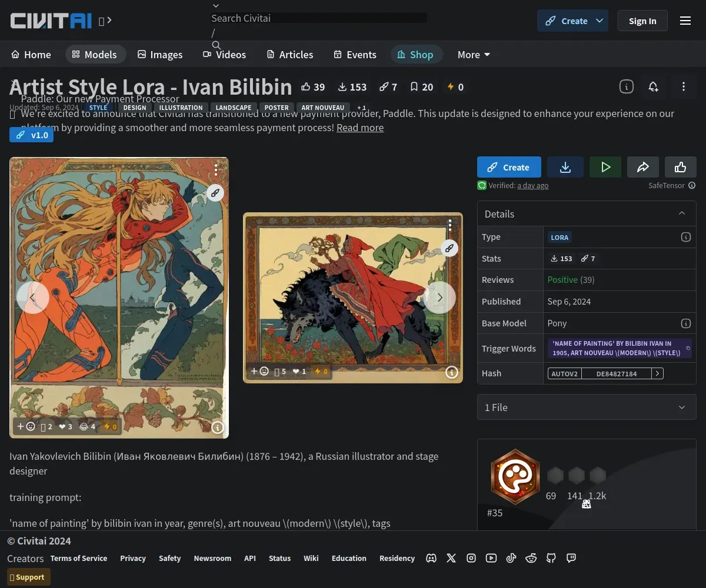Click the green play/run button
Screen dimensions: 706x588
[605, 167]
